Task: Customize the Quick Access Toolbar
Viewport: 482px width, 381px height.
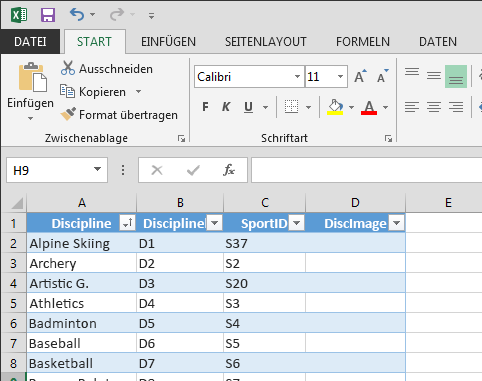Action: coord(151,15)
